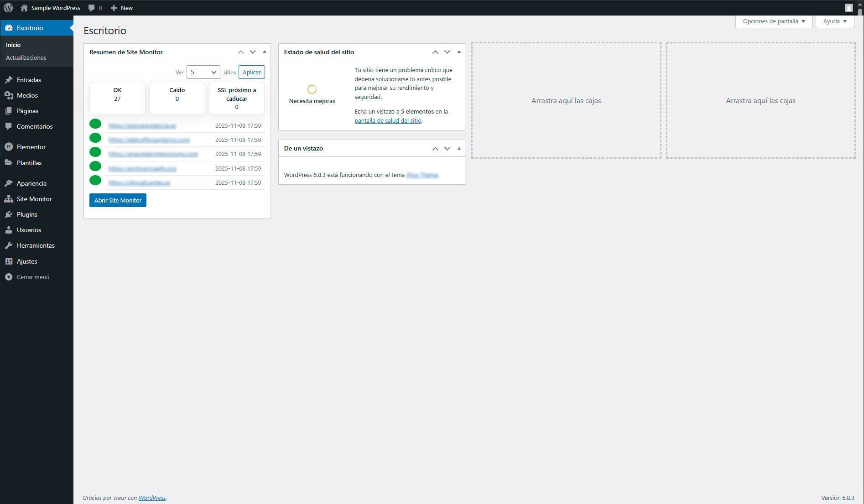Open Ajustes settings in sidebar
The height and width of the screenshot is (504, 864).
pyautogui.click(x=27, y=261)
